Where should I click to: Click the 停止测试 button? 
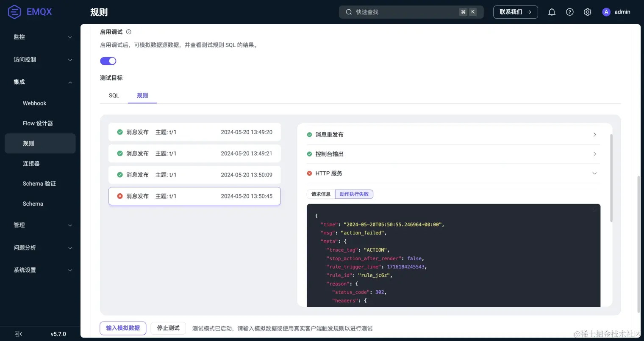pos(168,328)
